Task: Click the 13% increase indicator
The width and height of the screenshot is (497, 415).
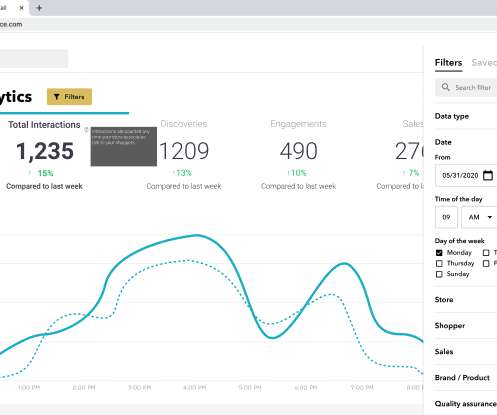Action: [x=182, y=173]
